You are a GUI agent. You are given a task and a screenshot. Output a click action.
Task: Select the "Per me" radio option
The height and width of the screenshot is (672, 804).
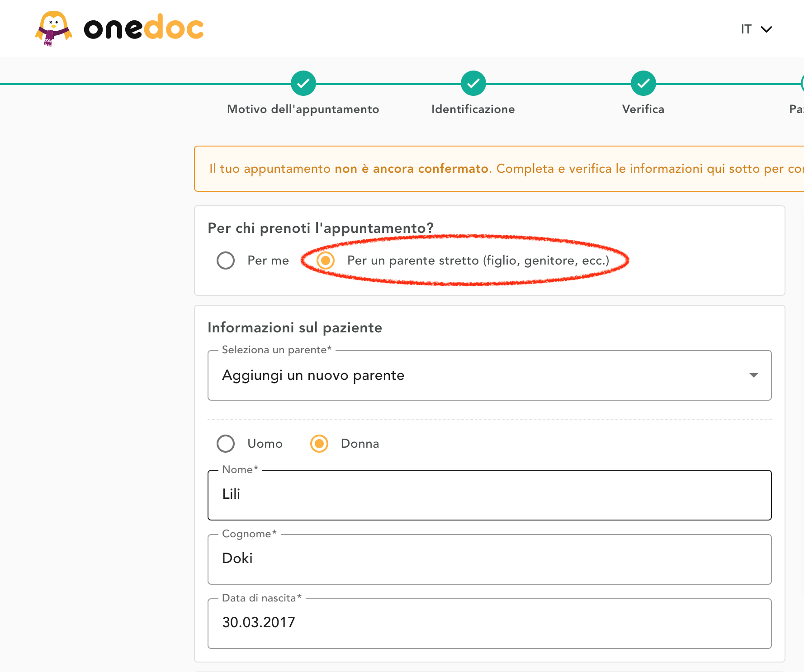226,260
